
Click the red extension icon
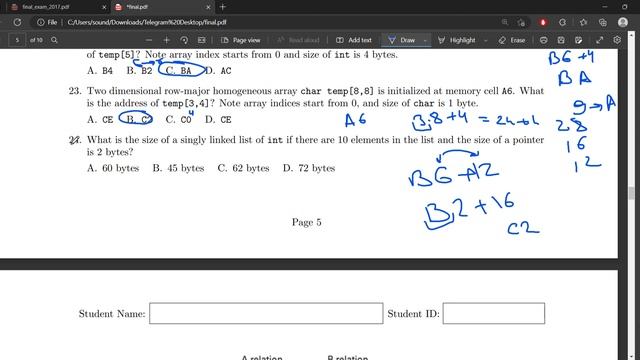coord(543,22)
